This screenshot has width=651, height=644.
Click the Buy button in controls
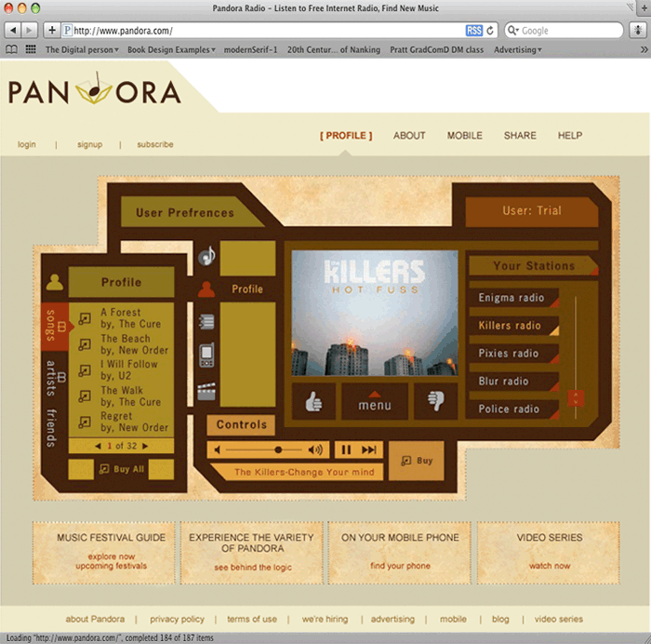(417, 461)
